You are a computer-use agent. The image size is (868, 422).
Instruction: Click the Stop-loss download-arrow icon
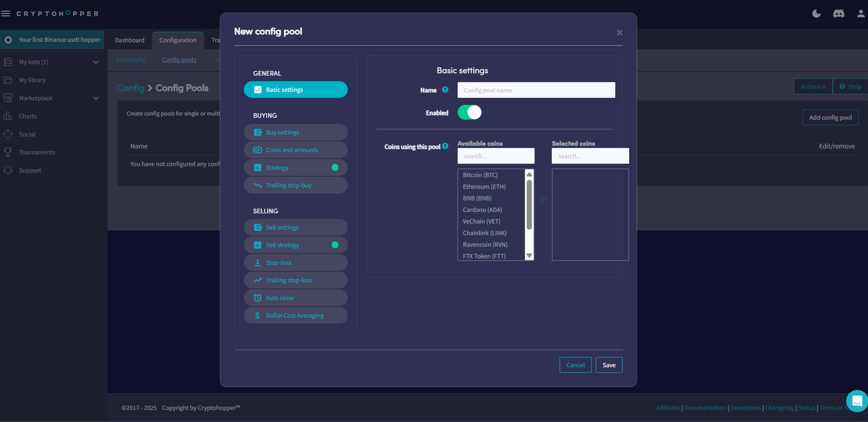point(258,263)
